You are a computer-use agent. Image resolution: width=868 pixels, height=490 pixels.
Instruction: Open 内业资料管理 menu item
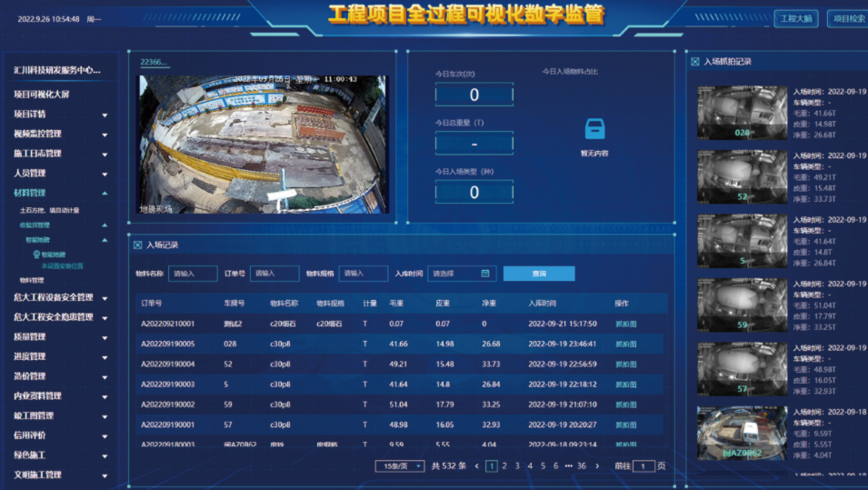(37, 395)
